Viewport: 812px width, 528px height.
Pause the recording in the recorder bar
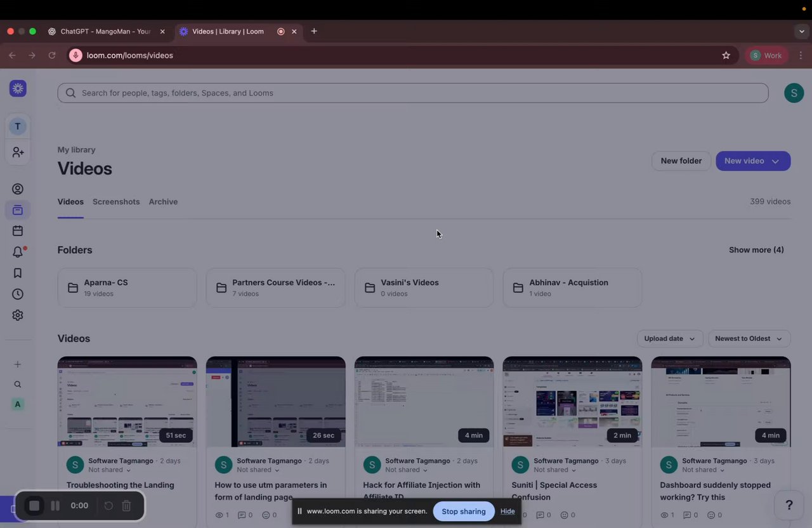tap(55, 506)
